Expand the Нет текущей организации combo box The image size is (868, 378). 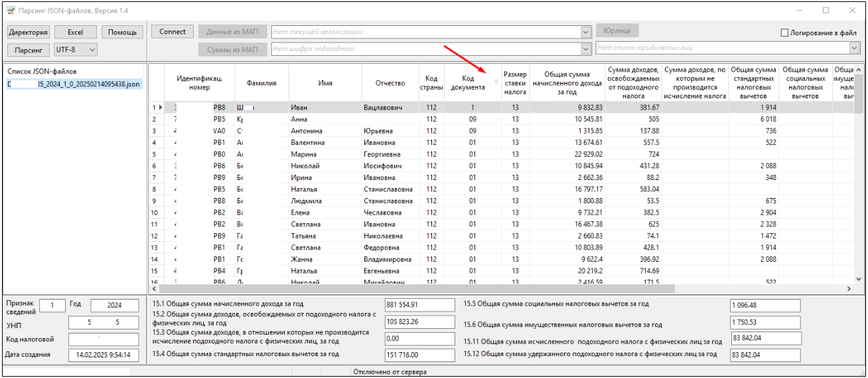click(x=585, y=32)
